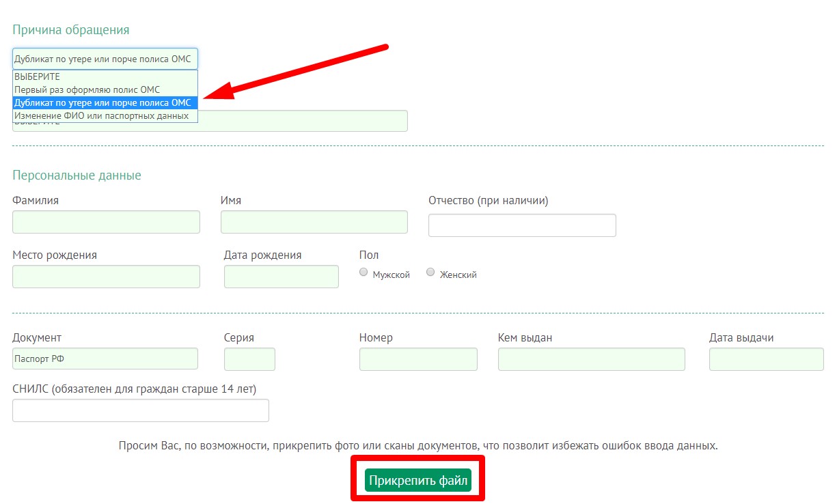The height and width of the screenshot is (504, 837).
Task: Click the 'Место рождения' input box
Action: 106,277
